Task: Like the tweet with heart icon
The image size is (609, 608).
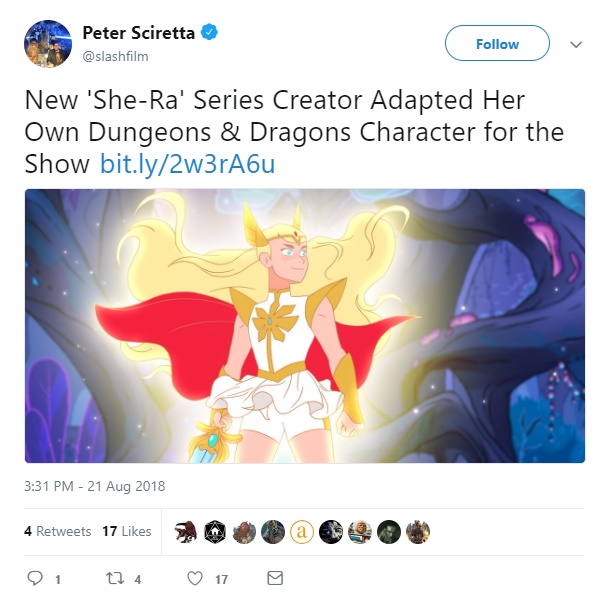Action: point(195,578)
